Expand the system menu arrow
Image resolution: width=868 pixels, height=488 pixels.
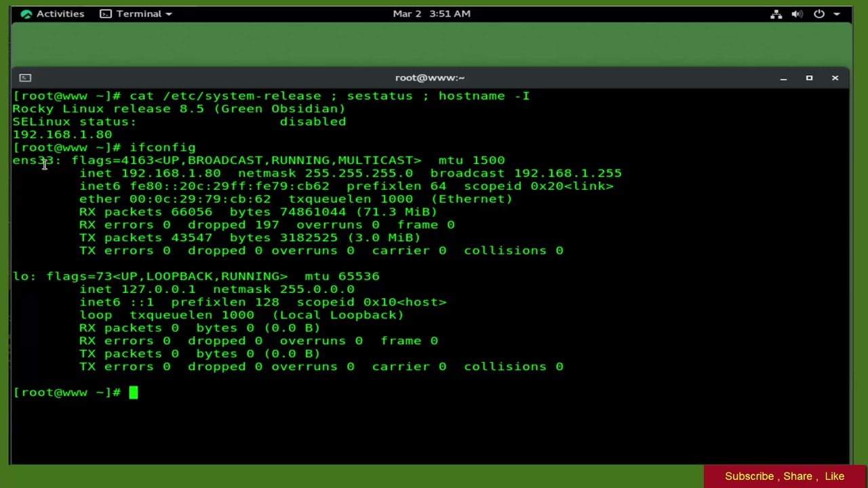tap(837, 14)
